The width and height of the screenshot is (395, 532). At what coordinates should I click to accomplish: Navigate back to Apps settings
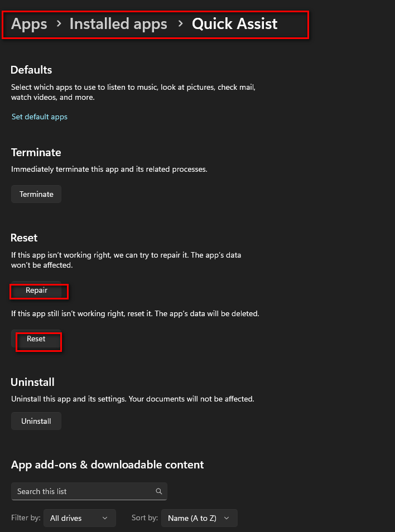click(28, 24)
